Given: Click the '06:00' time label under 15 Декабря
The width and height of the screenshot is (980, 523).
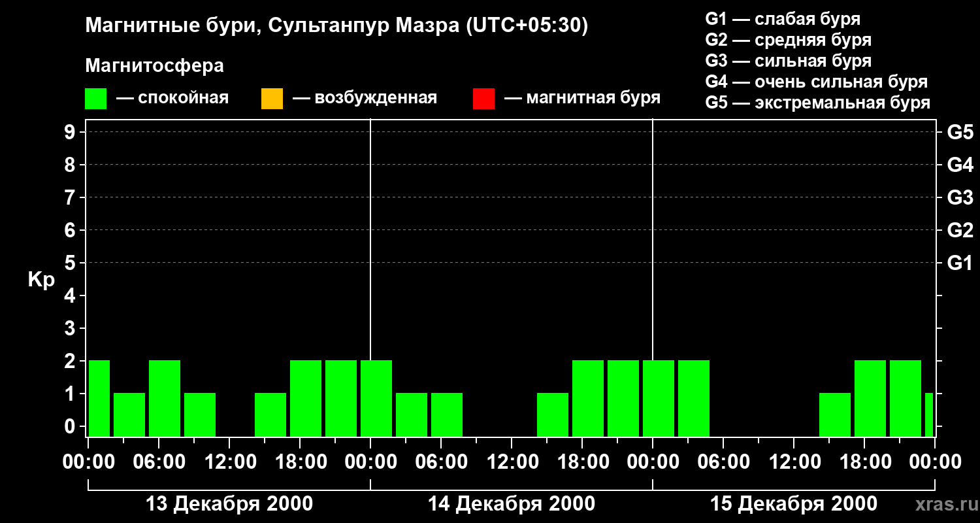Looking at the screenshot, I should (x=723, y=462).
